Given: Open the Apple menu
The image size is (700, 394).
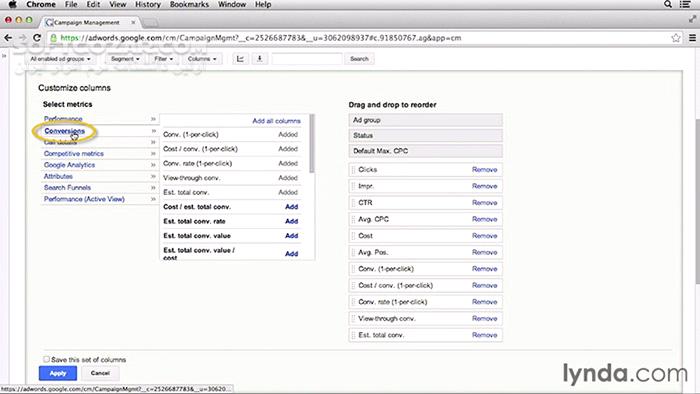Looking at the screenshot, I should pos(12,4).
